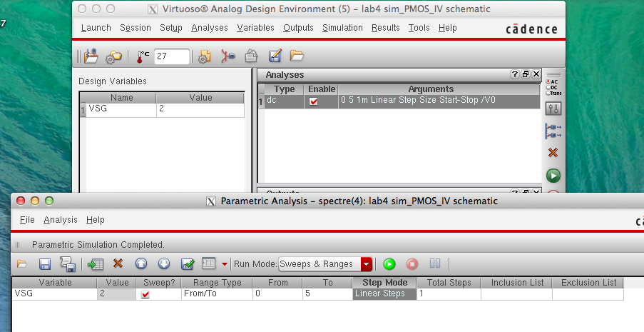Select the AC radio button
Viewport: 644px width, 332px height.
[548, 82]
